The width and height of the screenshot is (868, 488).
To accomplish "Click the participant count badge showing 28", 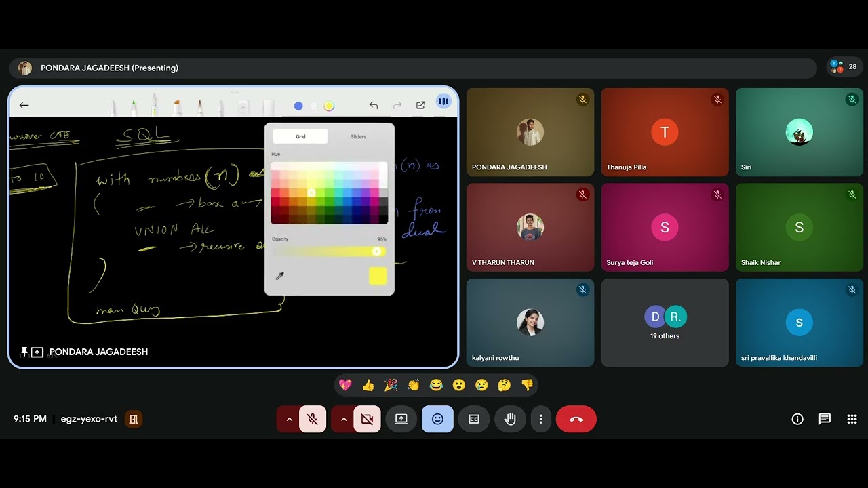I will tap(845, 66).
